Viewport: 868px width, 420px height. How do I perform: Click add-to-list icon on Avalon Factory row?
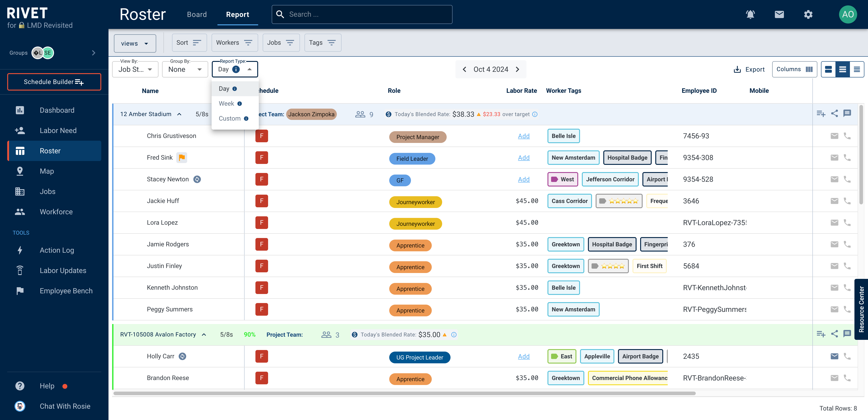pos(821,334)
